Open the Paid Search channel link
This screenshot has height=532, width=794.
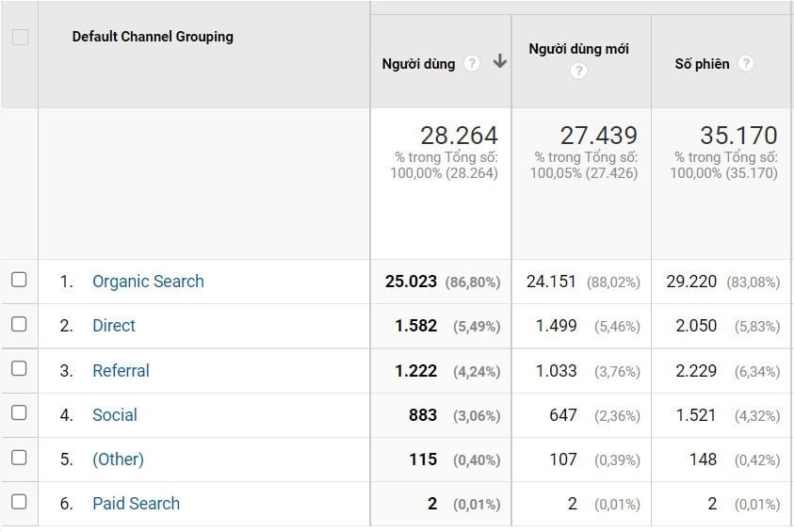pos(136,504)
